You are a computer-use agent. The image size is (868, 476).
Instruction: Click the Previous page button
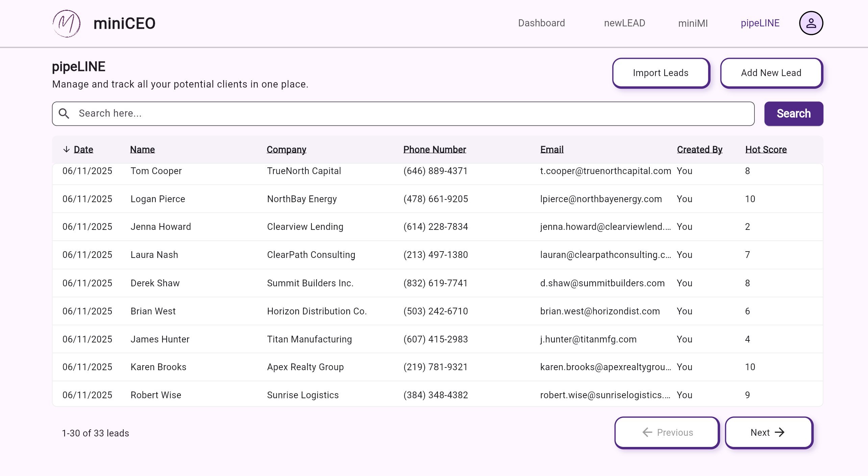point(667,432)
